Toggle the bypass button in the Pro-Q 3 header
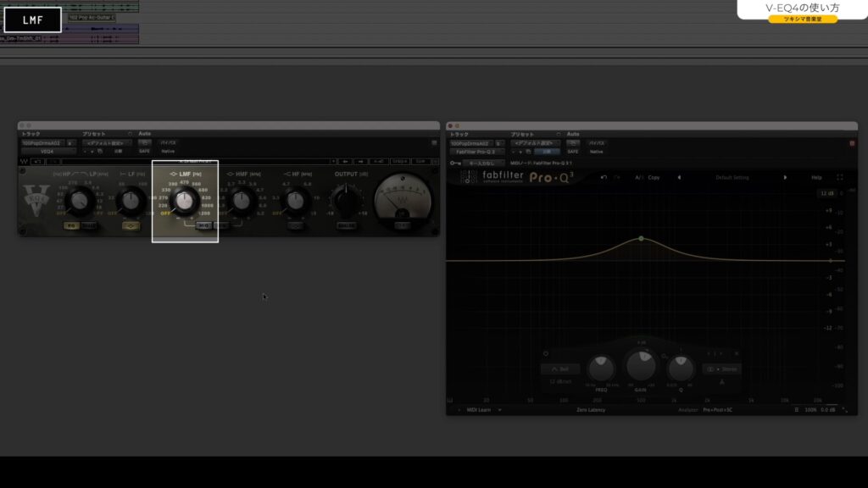868x488 pixels. (x=597, y=143)
